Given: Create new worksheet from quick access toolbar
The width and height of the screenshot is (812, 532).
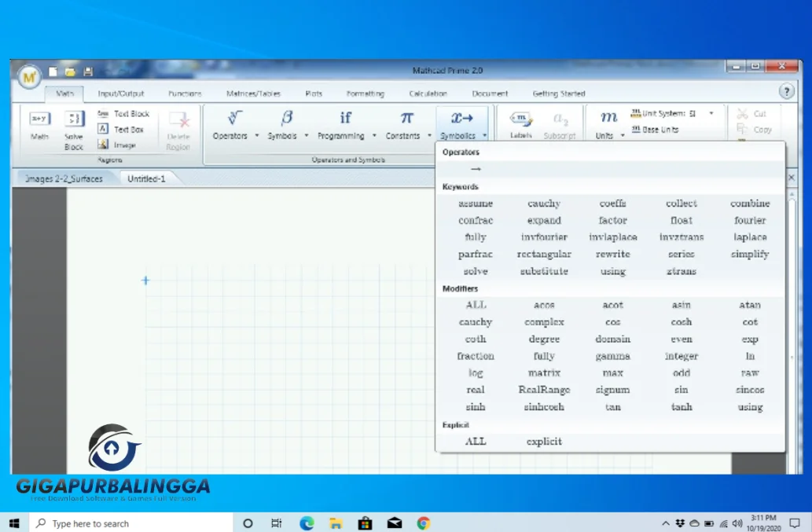Looking at the screenshot, I should [x=53, y=72].
